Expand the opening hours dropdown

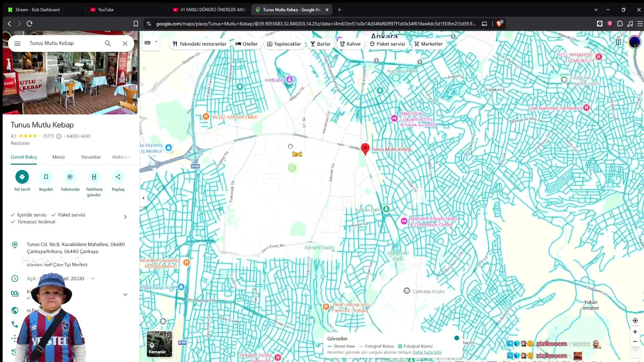[x=93, y=279]
